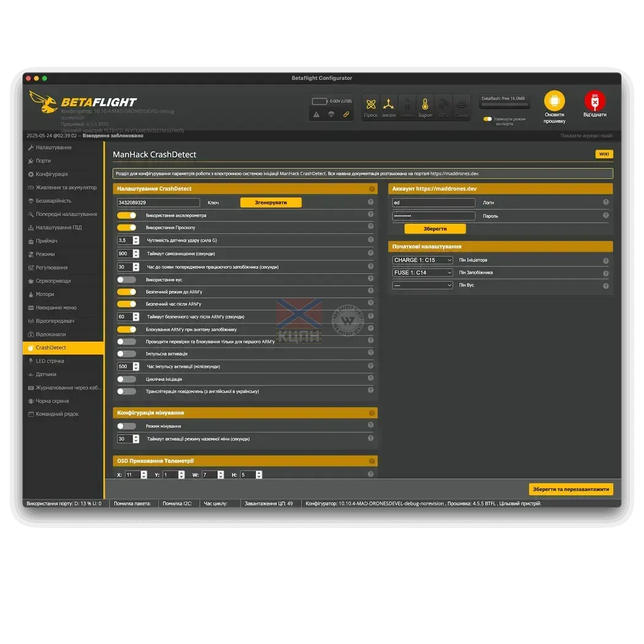
Task: Click the battery voltage icon in header
Action: [x=320, y=101]
